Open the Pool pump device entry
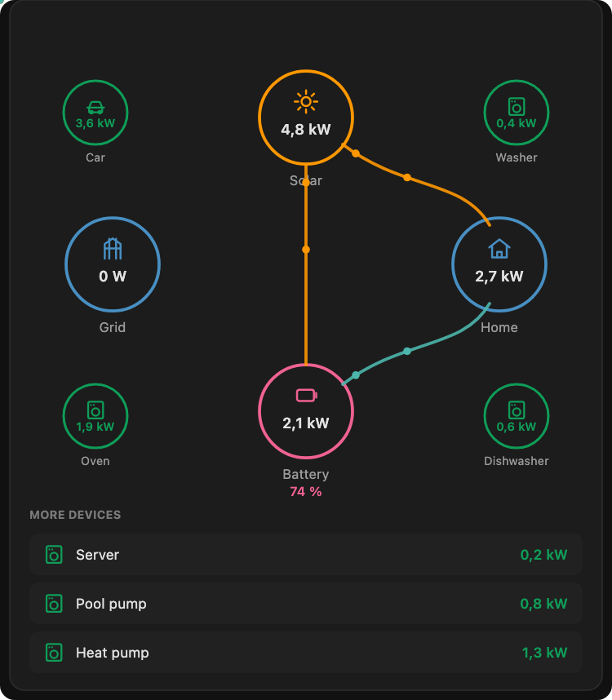Image resolution: width=612 pixels, height=700 pixels. [x=306, y=604]
